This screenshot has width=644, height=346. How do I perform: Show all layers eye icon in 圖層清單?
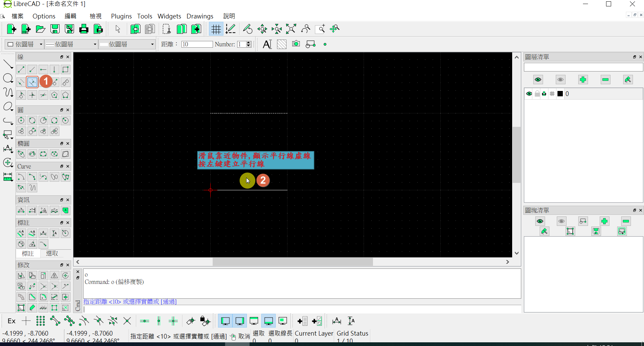coord(538,80)
